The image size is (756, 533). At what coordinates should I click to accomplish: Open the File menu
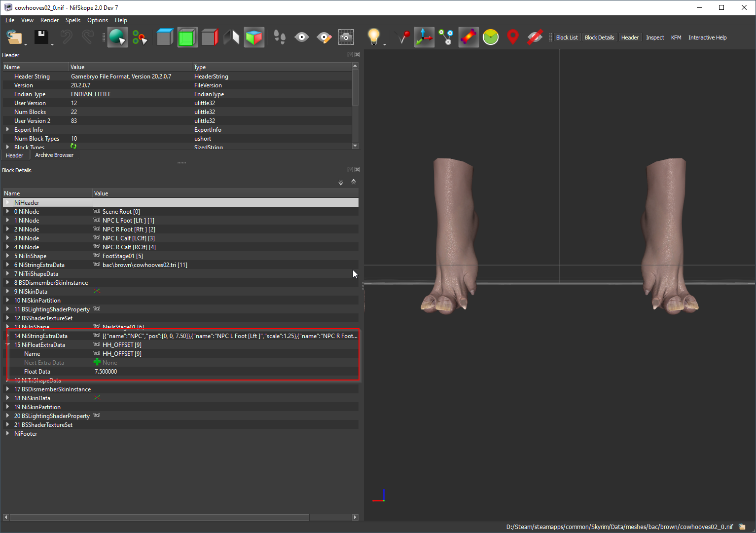pos(10,20)
